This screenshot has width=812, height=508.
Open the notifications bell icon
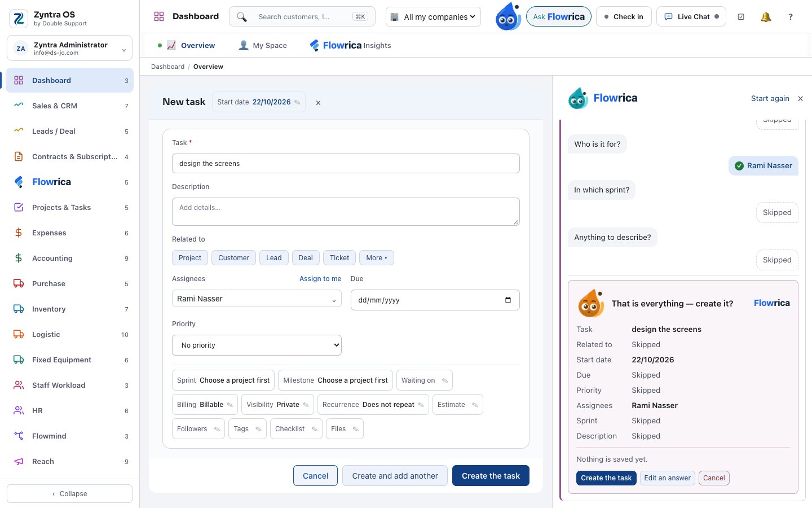766,17
